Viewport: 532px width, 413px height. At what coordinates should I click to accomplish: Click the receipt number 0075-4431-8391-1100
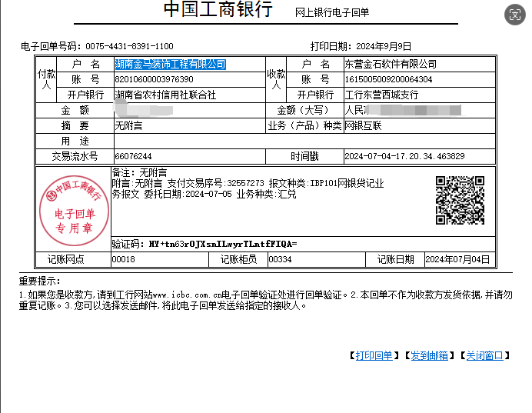click(129, 46)
